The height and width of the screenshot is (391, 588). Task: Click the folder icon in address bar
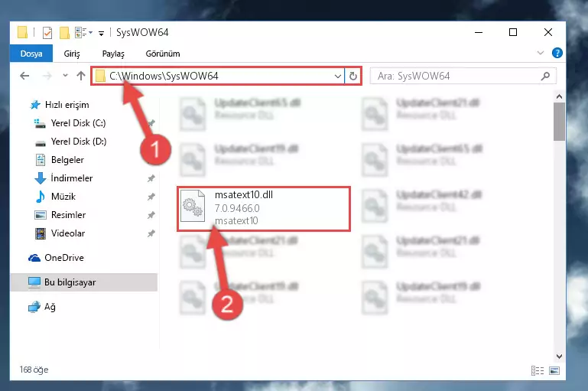click(100, 77)
